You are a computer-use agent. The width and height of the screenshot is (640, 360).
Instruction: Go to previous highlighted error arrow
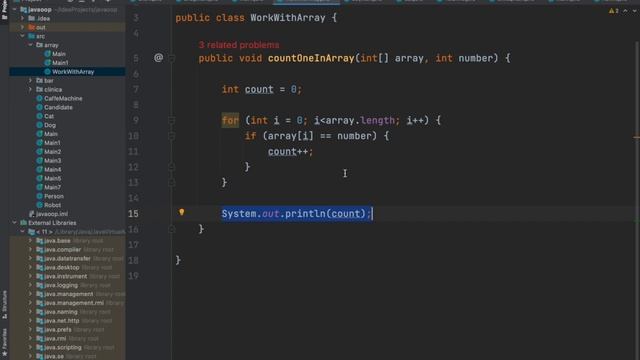click(x=625, y=11)
